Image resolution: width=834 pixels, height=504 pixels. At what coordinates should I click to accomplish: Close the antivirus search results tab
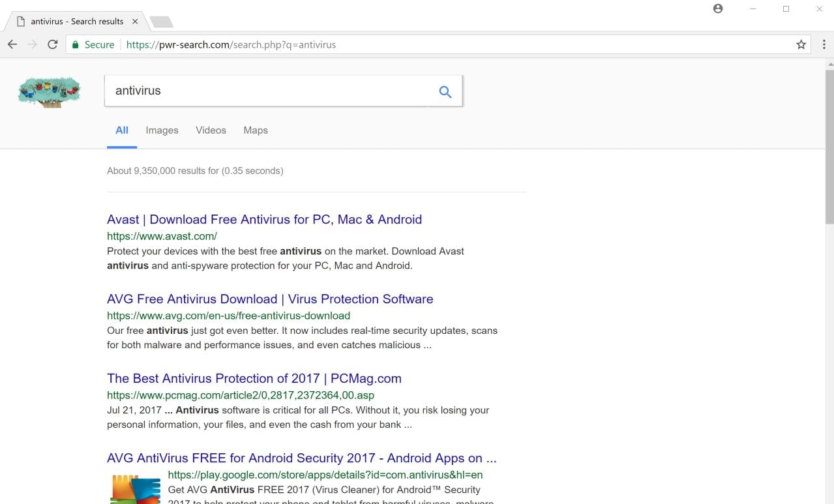[135, 22]
